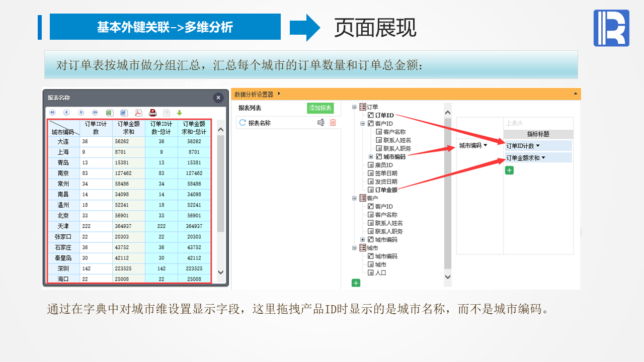Select the 联系人姓名 field under the 客户 table
The image size is (644, 362).
tap(389, 223)
